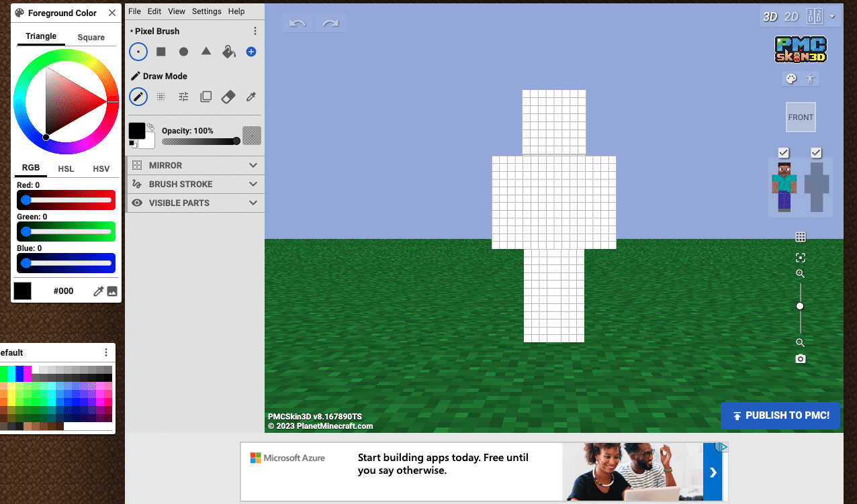Click the image icon in Foreground Color panel
The height and width of the screenshot is (504, 857).
pyautogui.click(x=112, y=291)
